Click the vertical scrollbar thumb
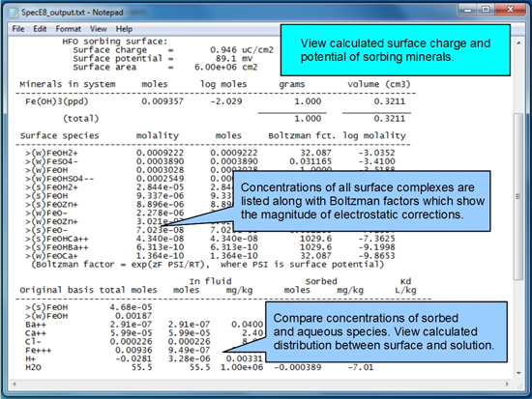The width and height of the screenshot is (532, 399). [x=518, y=197]
